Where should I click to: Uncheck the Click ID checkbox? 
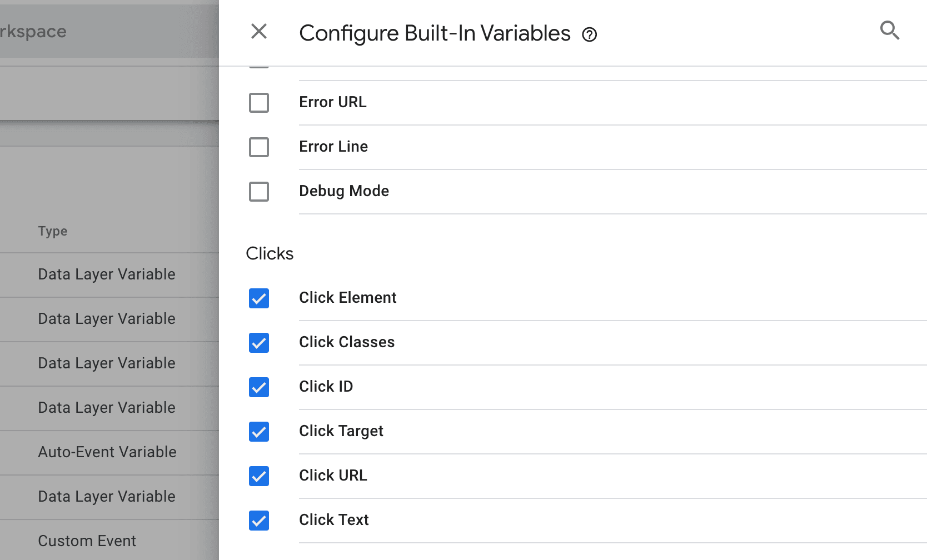[x=258, y=387]
